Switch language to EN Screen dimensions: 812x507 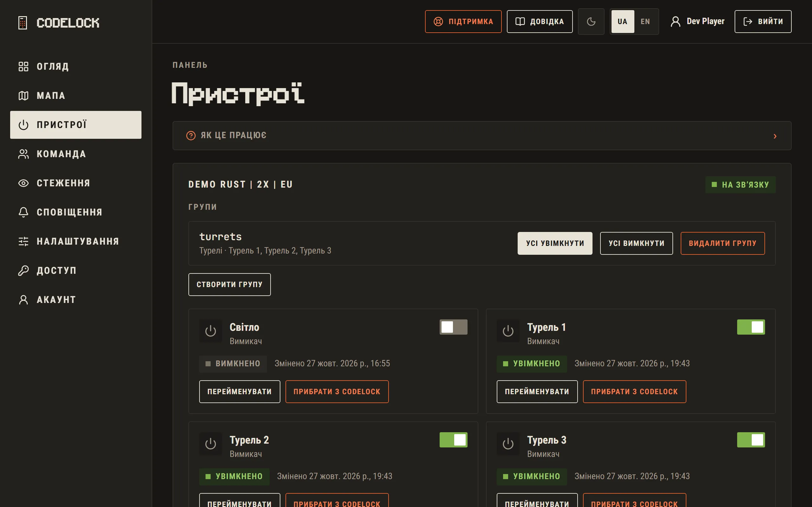[x=645, y=22]
